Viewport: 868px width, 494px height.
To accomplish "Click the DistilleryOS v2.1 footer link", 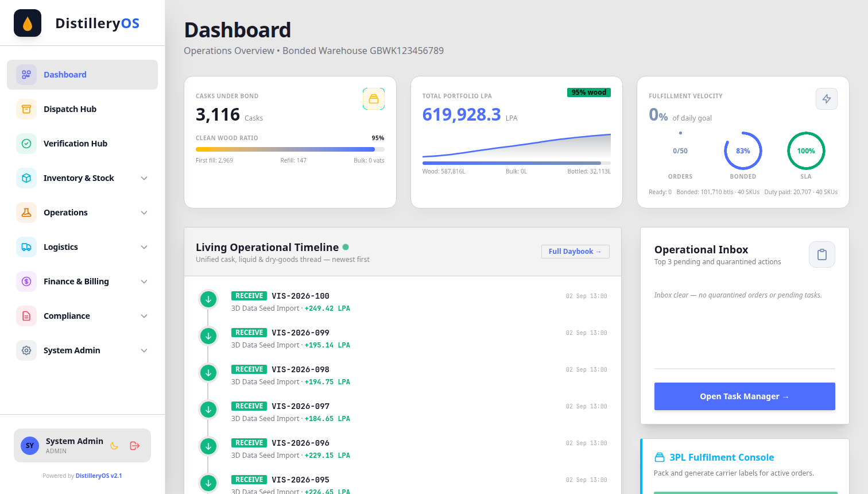I will [99, 476].
